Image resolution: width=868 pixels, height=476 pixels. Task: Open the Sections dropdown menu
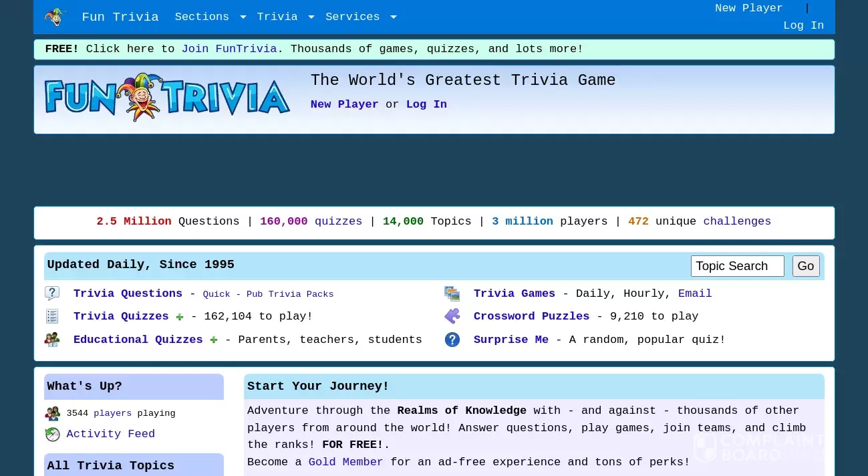pos(202,17)
